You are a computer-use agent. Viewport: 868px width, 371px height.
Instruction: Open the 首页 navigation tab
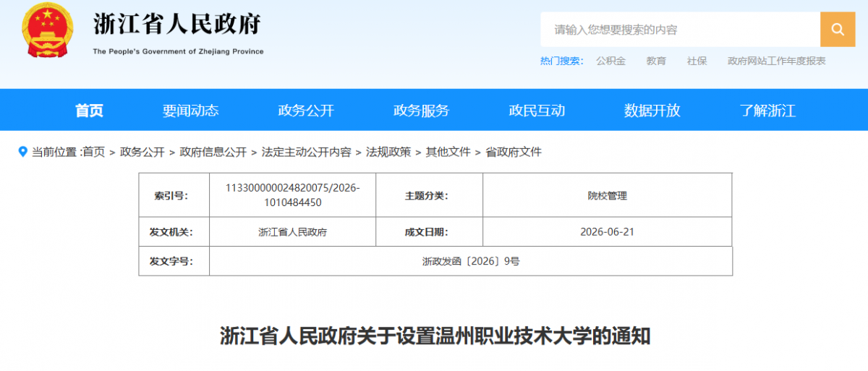(x=90, y=111)
